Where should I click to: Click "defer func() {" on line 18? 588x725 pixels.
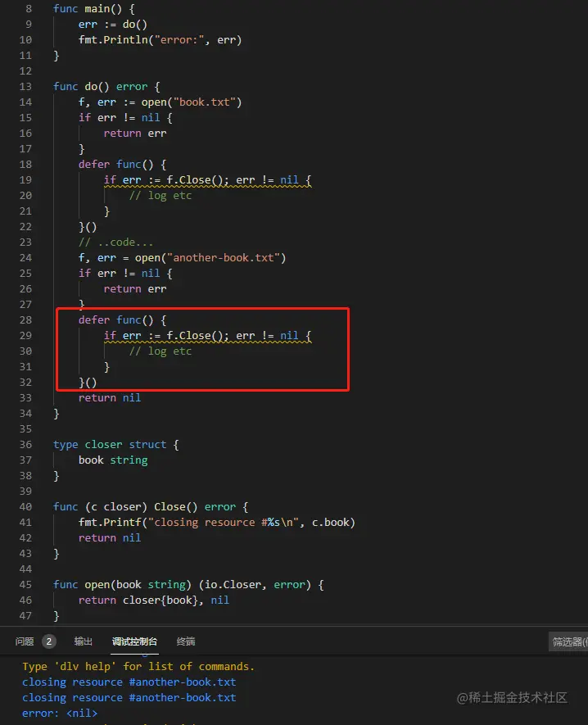(x=122, y=164)
